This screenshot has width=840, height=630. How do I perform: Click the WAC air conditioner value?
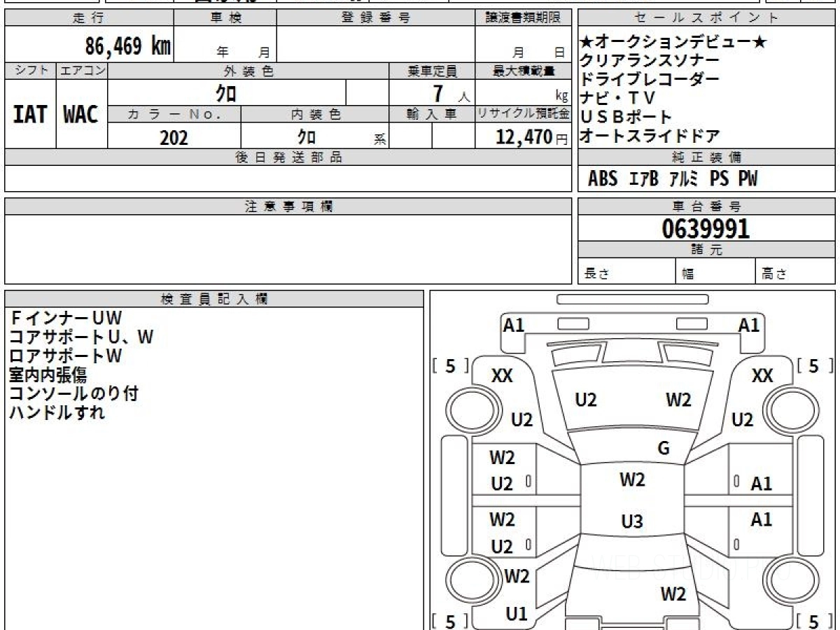(81, 115)
